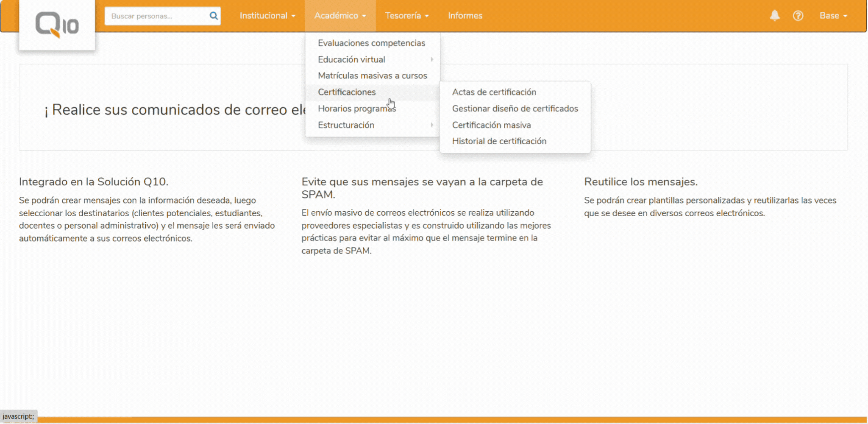
Task: Click the search magnifier icon
Action: tap(213, 16)
